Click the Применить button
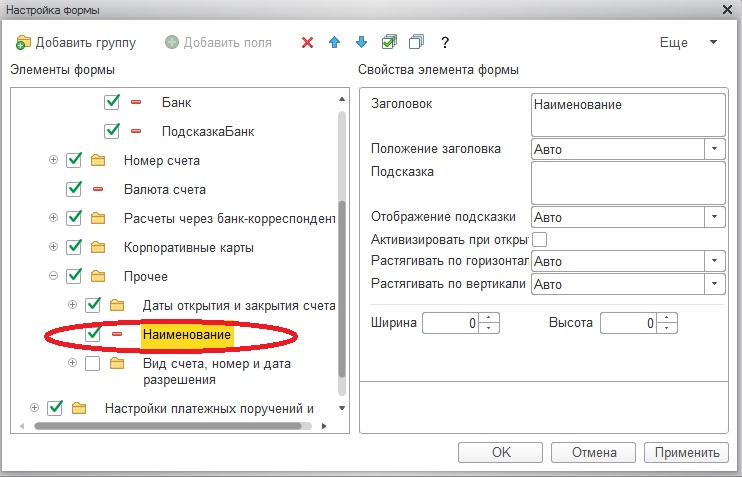The width and height of the screenshot is (742, 477). tap(686, 452)
